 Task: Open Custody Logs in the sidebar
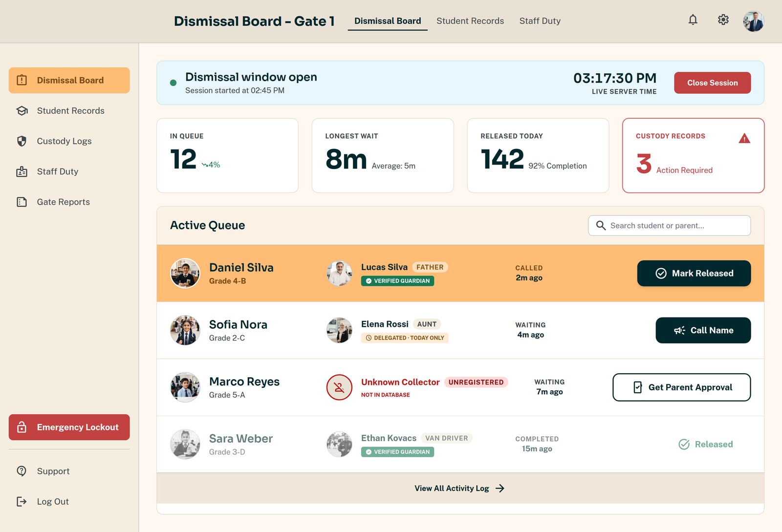coord(69,141)
